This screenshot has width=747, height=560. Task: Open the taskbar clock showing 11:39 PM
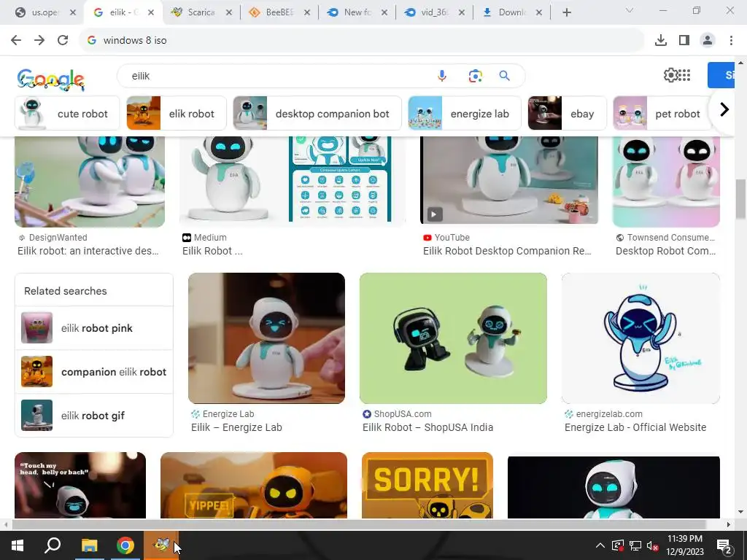pos(684,545)
